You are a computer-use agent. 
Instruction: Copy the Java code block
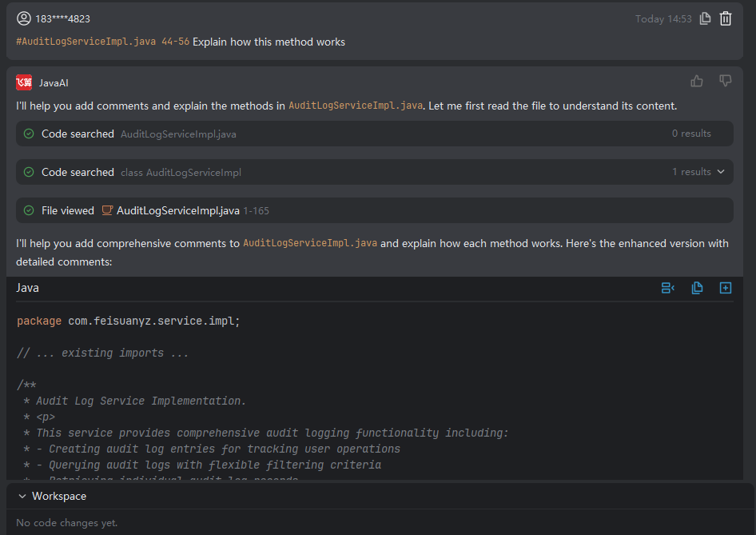point(697,288)
